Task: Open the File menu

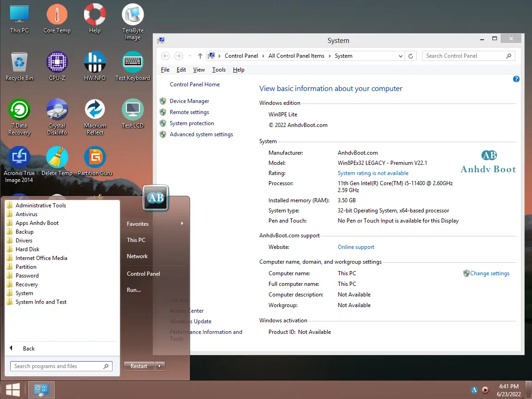Action: pos(165,70)
